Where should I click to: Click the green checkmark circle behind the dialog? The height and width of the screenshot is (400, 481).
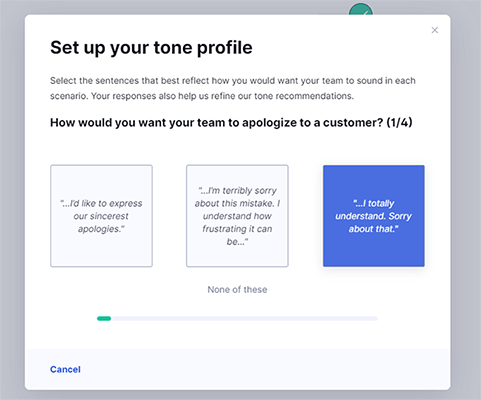361,9
